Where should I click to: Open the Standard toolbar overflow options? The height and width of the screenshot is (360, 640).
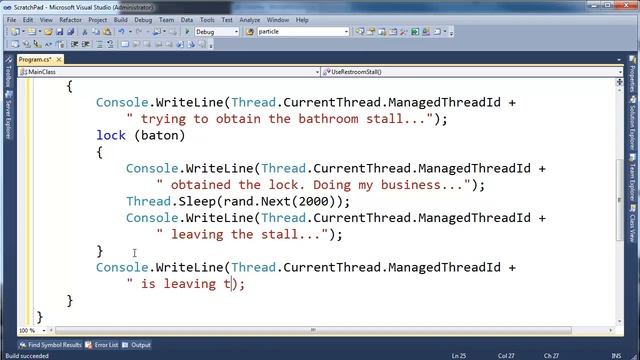coord(451,32)
